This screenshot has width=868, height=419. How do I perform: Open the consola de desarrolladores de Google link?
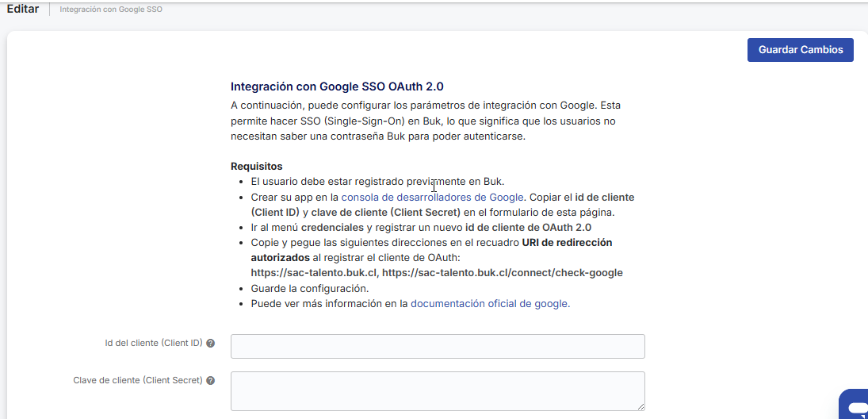(x=432, y=198)
